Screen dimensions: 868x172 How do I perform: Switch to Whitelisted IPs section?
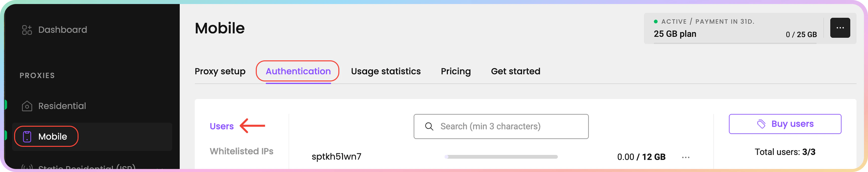pyautogui.click(x=241, y=151)
